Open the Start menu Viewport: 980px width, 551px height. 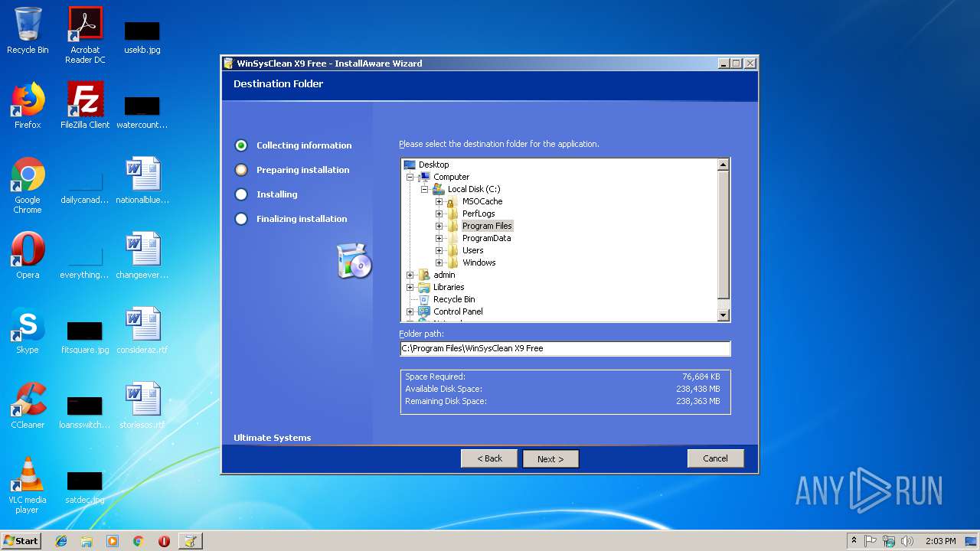tap(21, 541)
